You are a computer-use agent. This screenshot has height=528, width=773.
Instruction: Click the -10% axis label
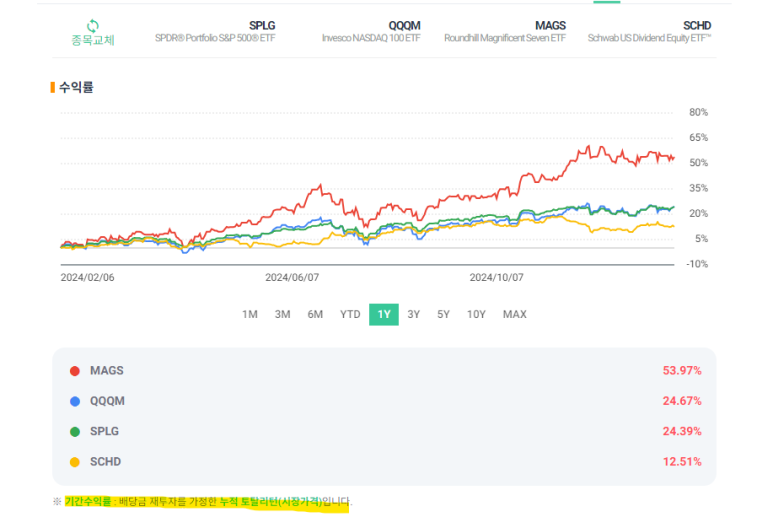[x=697, y=264]
